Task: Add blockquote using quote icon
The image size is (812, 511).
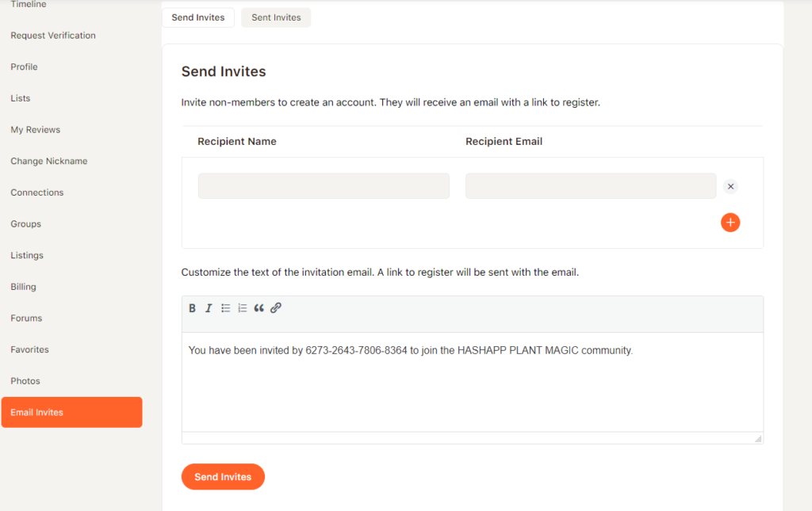Action: pyautogui.click(x=259, y=308)
